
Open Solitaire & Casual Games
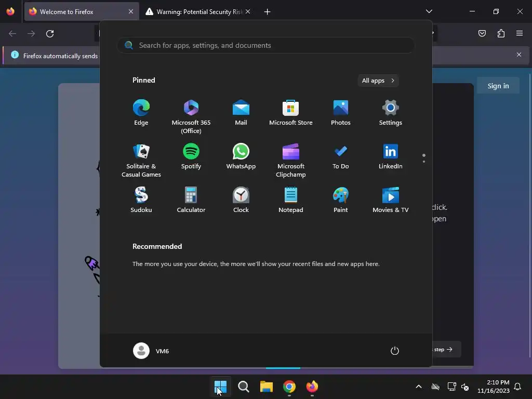141,161
